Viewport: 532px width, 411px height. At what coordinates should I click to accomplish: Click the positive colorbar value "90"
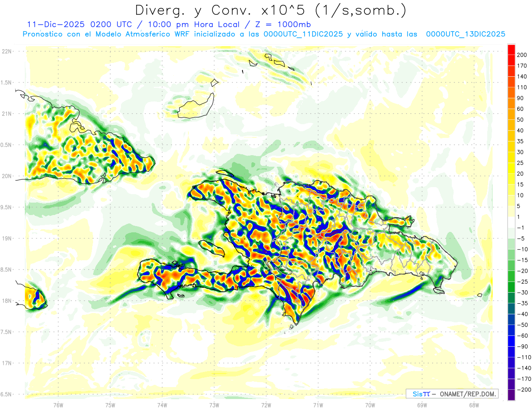521,98
